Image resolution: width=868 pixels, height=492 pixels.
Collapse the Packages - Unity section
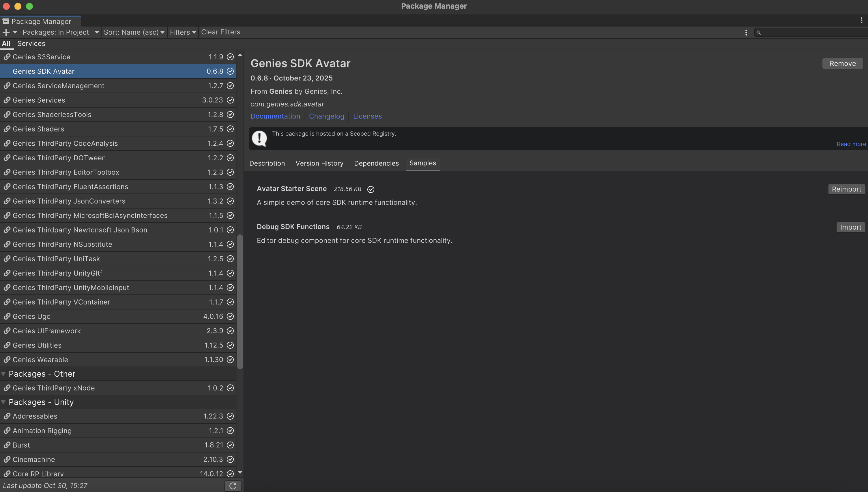coord(3,402)
